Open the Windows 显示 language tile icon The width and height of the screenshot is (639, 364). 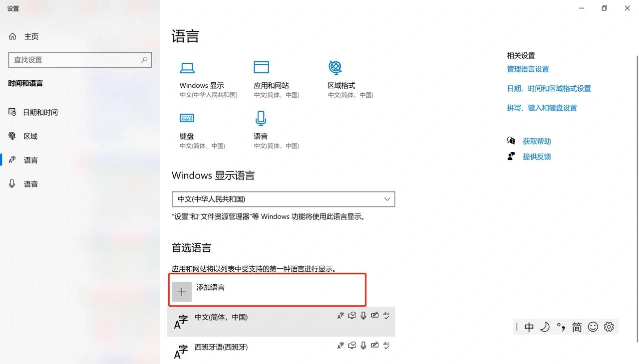coord(187,68)
